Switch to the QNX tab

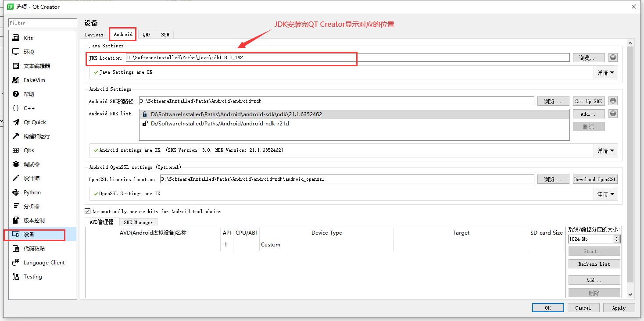pyautogui.click(x=147, y=34)
